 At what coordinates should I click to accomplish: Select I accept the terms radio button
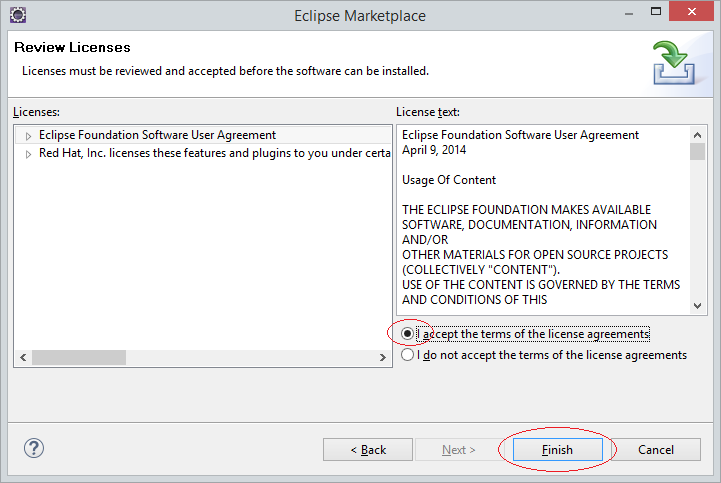(407, 334)
